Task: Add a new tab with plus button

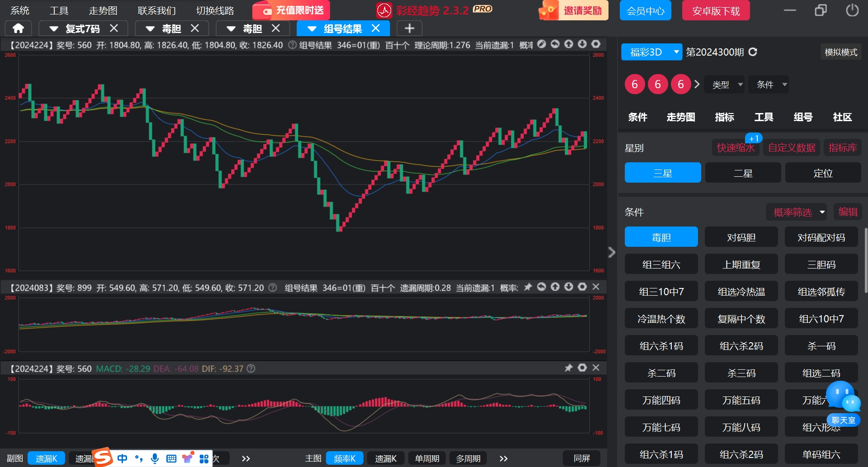Action: coord(410,28)
